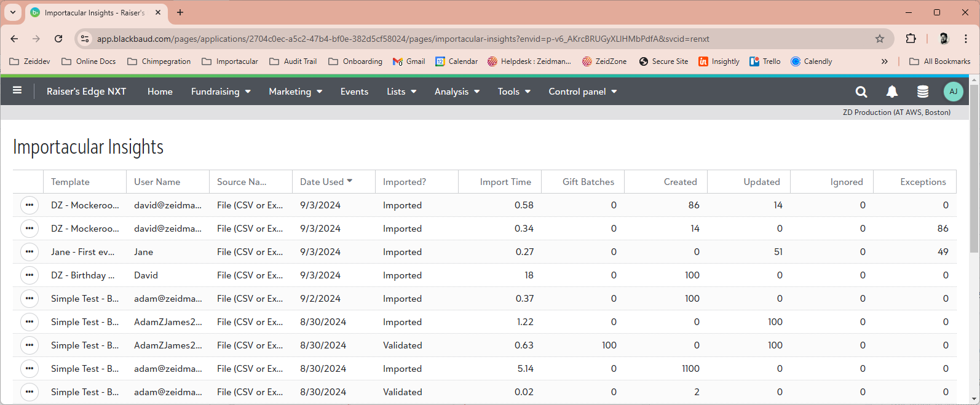Click the 1100 created value

(690, 369)
